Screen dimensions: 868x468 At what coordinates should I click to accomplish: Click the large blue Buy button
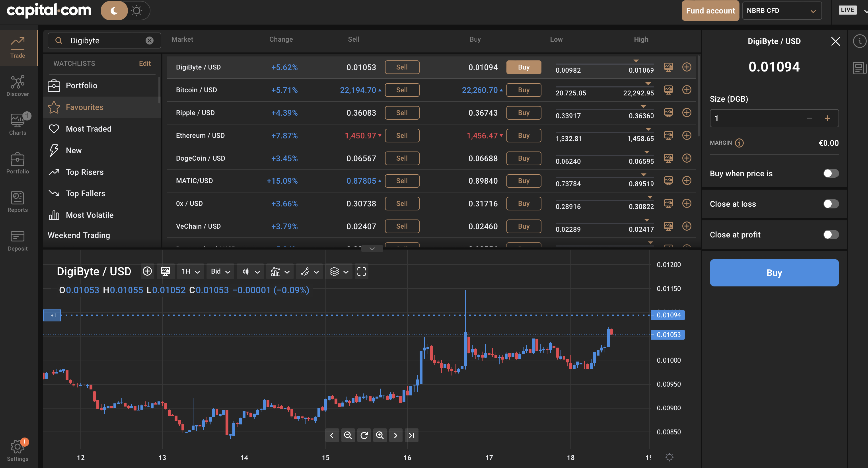click(774, 273)
